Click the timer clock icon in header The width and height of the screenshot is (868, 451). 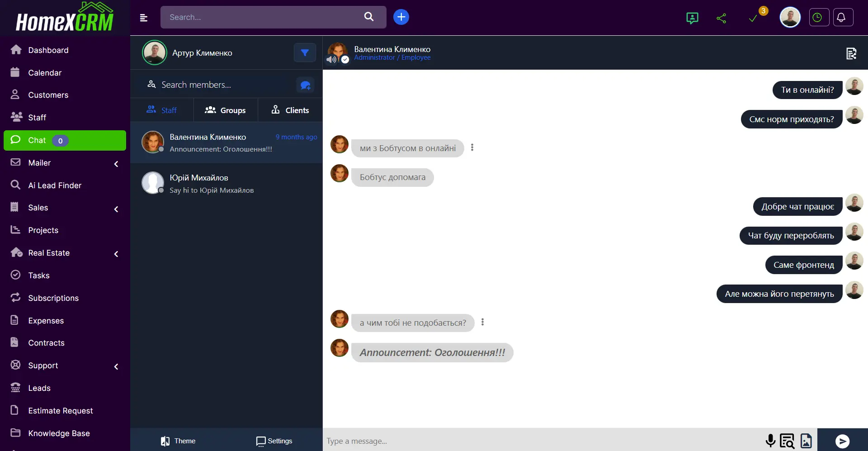(817, 18)
